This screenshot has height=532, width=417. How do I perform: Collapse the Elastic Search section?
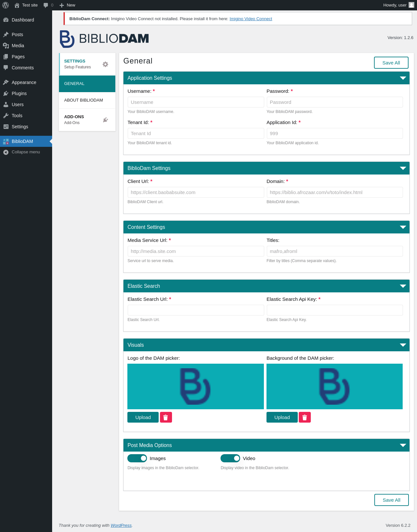click(x=403, y=286)
